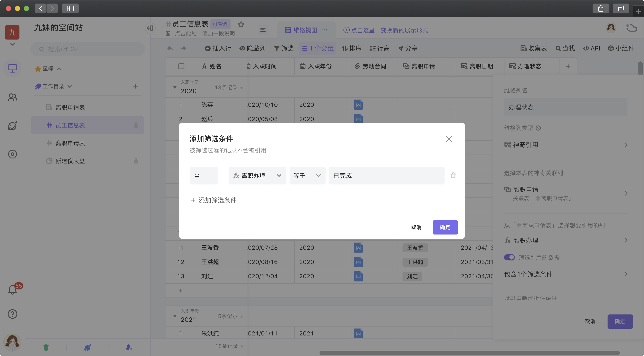
Task: Toggle the 筛选引用的数据 switch
Action: pyautogui.click(x=509, y=257)
